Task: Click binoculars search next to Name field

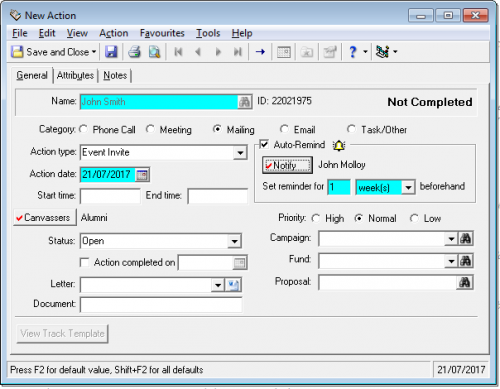Action: (x=244, y=102)
